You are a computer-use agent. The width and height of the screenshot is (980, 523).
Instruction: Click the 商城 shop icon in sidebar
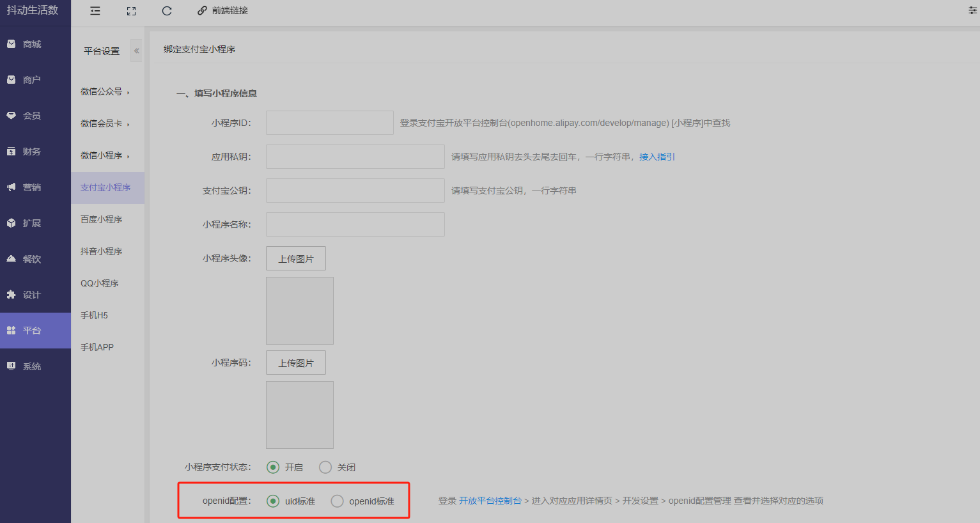pos(11,44)
